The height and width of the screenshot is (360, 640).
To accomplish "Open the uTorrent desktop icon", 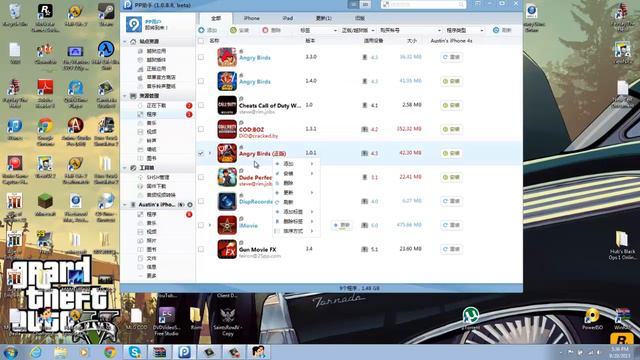I will coord(471,318).
